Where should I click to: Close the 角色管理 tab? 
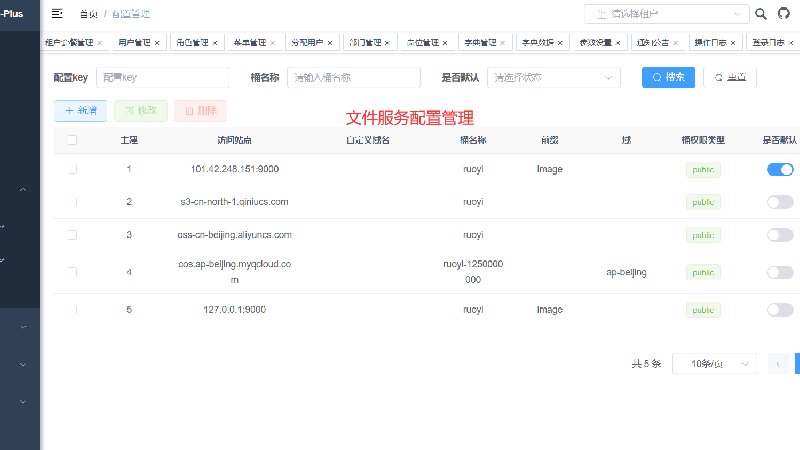tap(215, 43)
